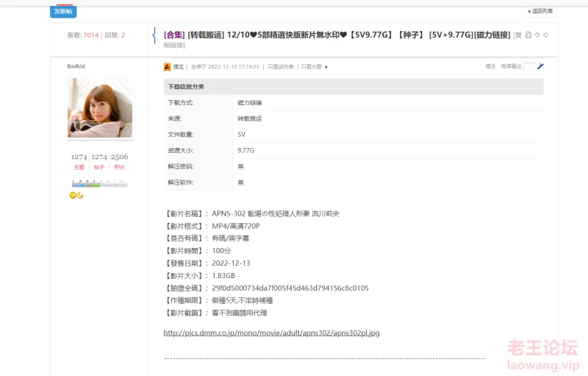Click the MP4/高清720P format text
Image resolution: width=588 pixels, height=376 pixels.
pyautogui.click(x=236, y=227)
